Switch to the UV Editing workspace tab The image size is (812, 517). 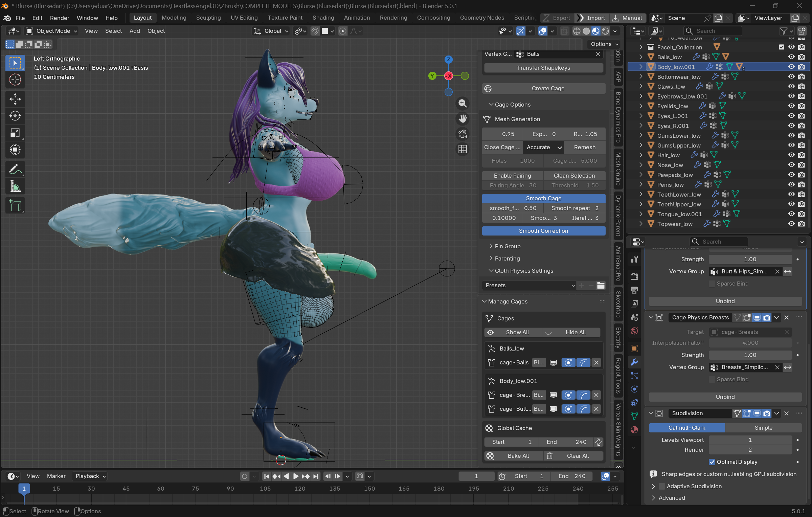click(244, 18)
